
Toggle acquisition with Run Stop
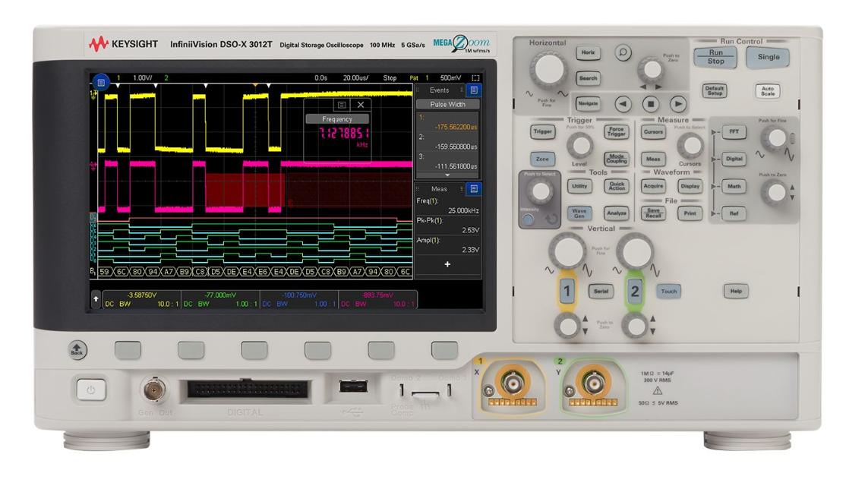point(715,57)
